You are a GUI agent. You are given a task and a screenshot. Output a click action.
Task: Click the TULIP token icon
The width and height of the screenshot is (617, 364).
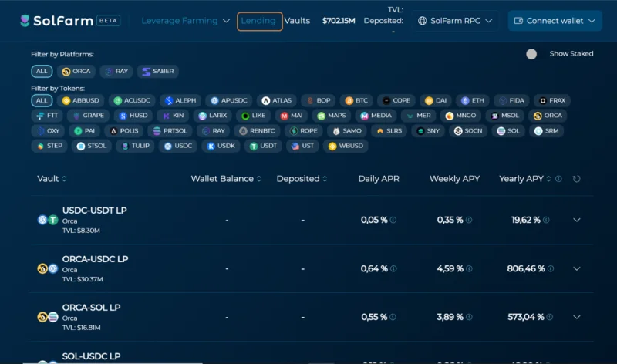coord(125,146)
